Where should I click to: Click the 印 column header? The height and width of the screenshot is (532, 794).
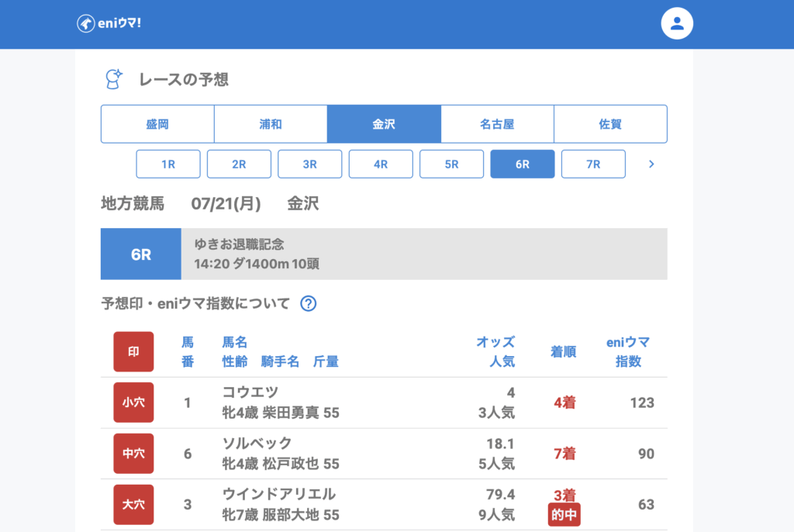(x=133, y=352)
